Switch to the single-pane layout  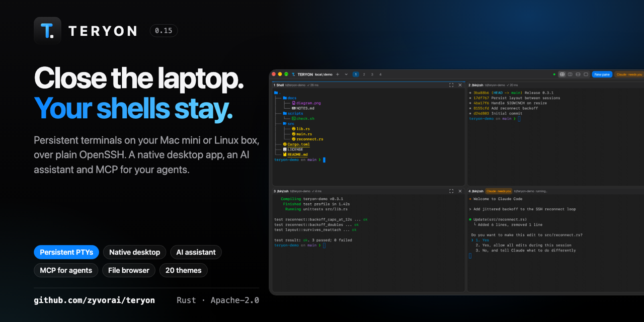tap(586, 74)
